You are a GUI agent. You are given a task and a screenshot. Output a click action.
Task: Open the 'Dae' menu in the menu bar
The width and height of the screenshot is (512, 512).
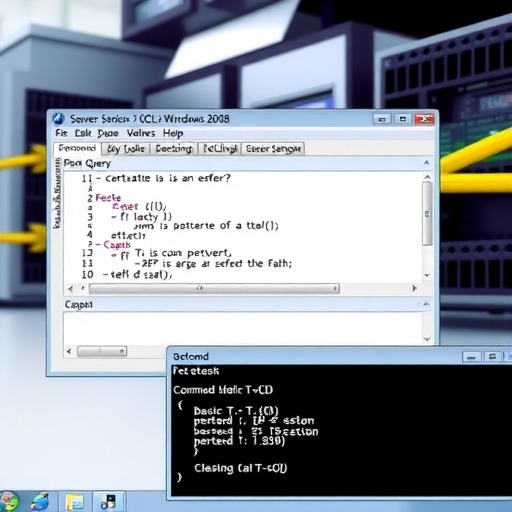(x=108, y=133)
